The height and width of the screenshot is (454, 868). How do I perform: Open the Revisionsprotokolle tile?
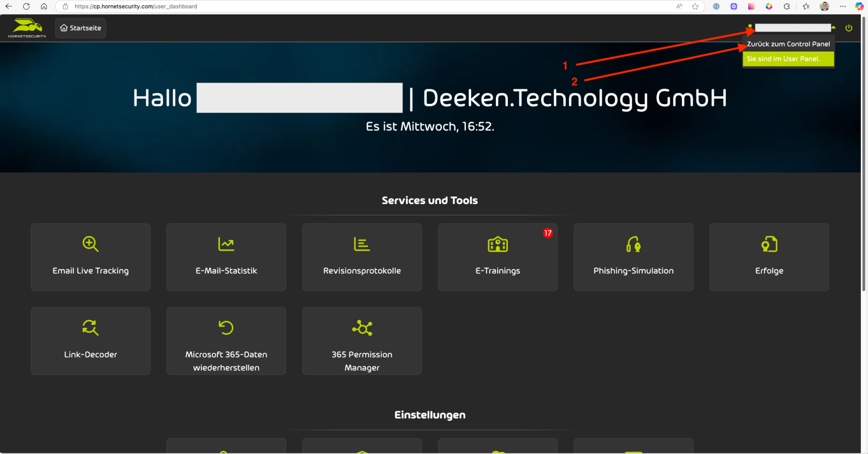point(362,257)
